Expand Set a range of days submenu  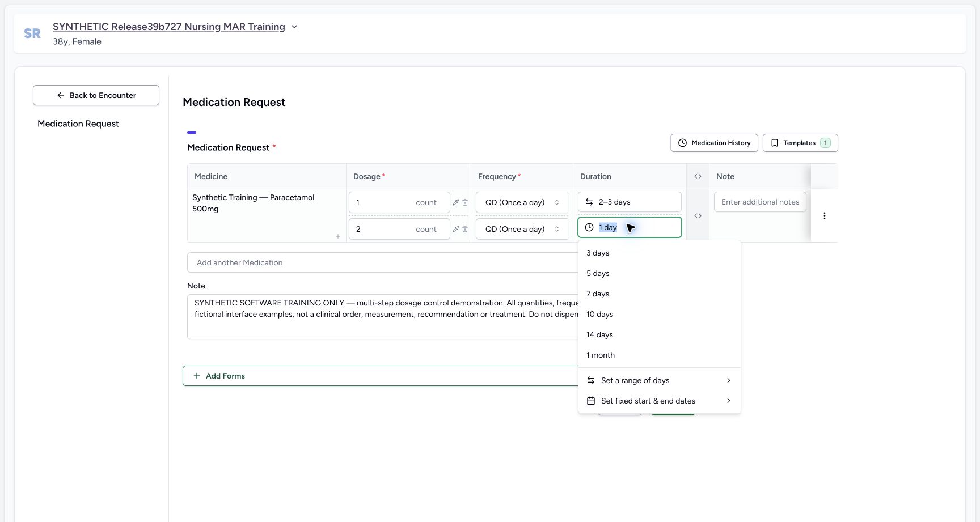click(659, 380)
